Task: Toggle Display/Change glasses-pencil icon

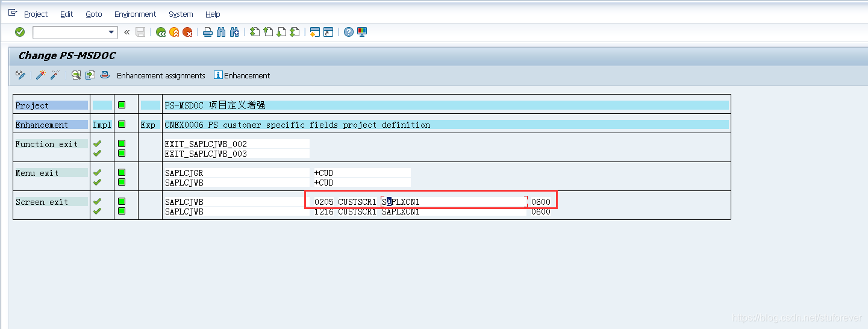Action: (20, 75)
